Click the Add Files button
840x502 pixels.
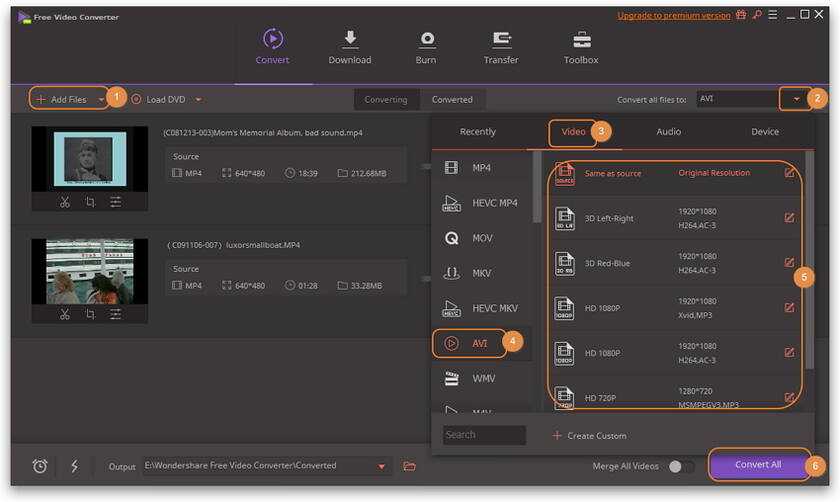pos(62,100)
